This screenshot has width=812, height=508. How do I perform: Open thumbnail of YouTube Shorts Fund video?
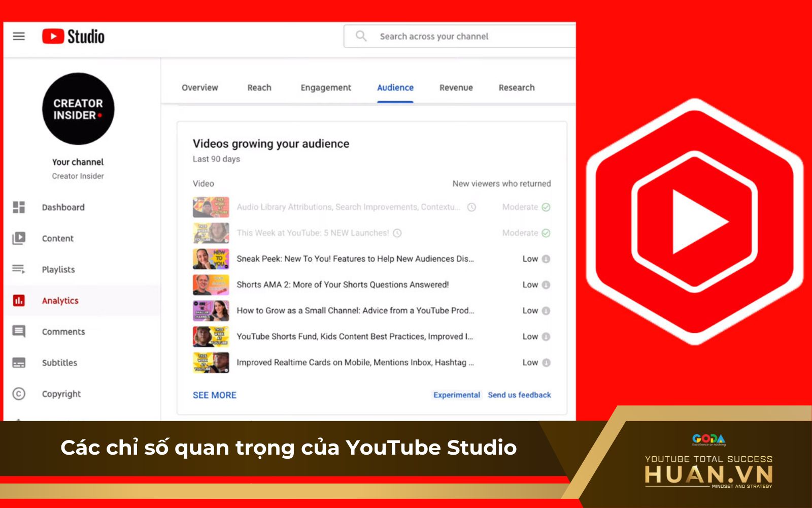[x=211, y=337]
